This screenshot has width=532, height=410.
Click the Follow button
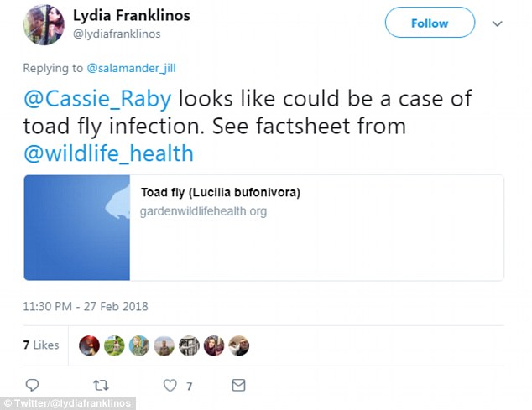coord(429,23)
